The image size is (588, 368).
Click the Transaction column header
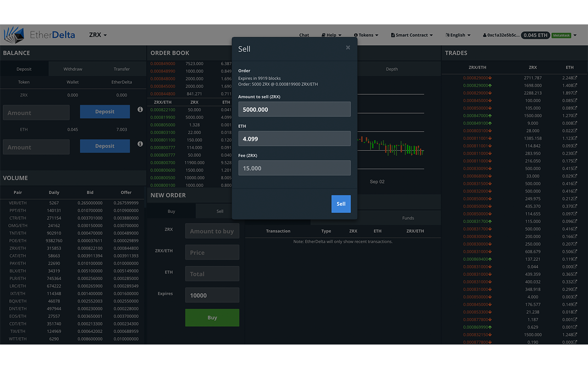(x=278, y=231)
